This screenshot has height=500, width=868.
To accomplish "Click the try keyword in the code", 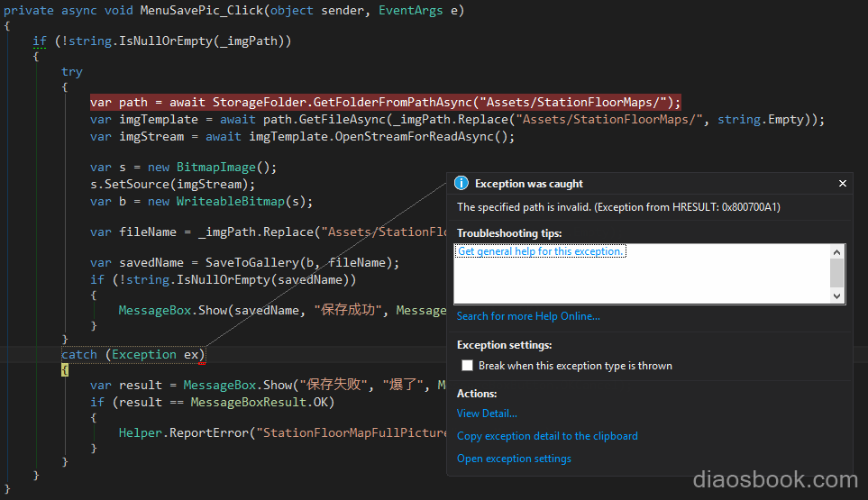I will (72, 72).
